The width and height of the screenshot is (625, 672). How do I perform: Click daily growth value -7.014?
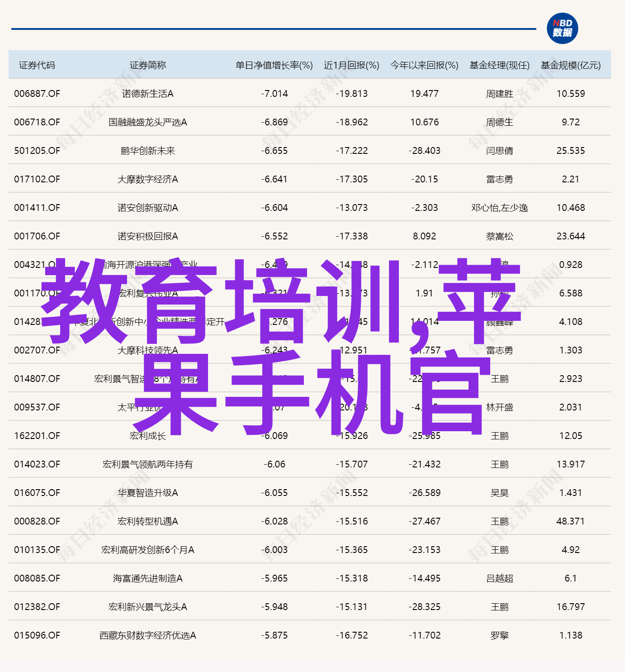click(274, 94)
